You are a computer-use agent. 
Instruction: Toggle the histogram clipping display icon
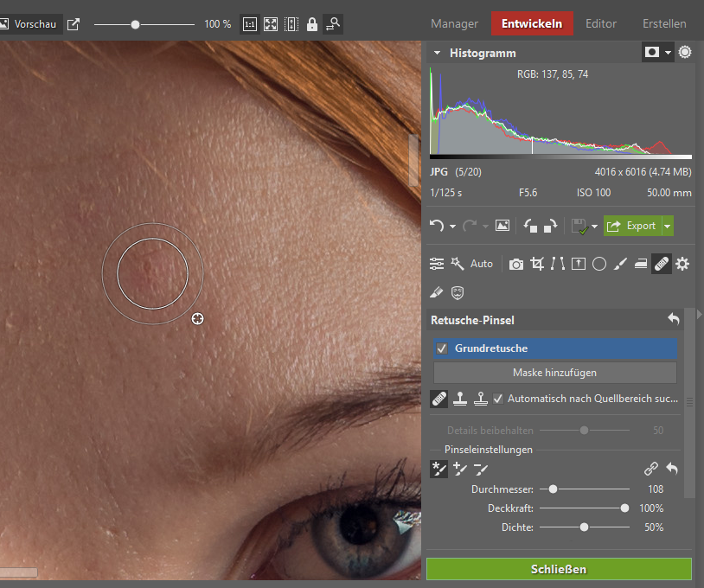[652, 53]
